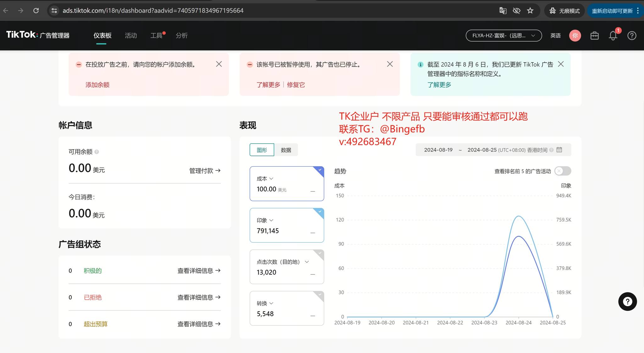The height and width of the screenshot is (353, 644).
Task: Open the calendar date picker icon
Action: tap(559, 150)
